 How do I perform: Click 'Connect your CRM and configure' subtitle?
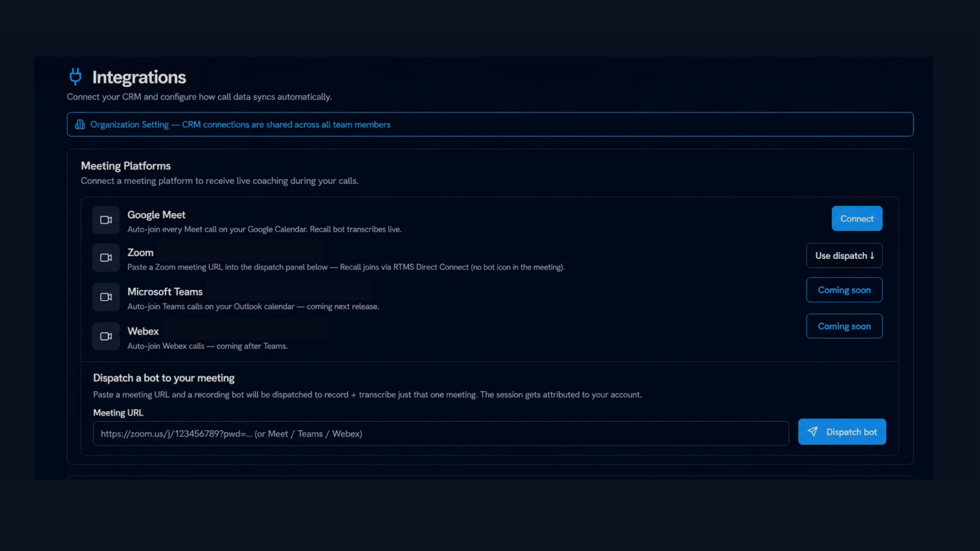[x=199, y=97]
